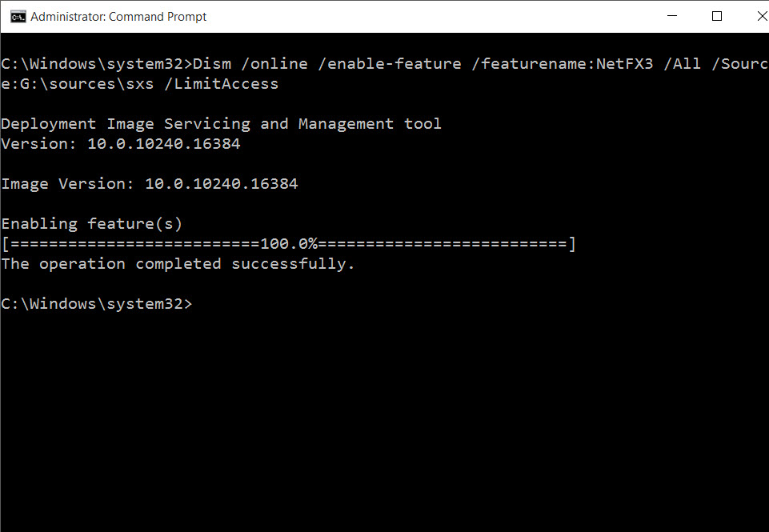Image resolution: width=769 pixels, height=532 pixels.
Task: Click "/featurename:NetFX3" in the command line
Action: (x=562, y=64)
